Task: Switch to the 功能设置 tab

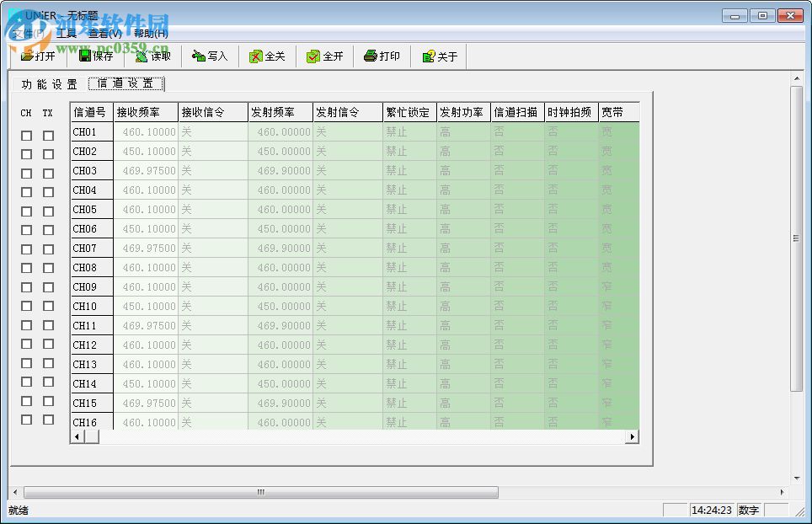Action: click(48, 83)
